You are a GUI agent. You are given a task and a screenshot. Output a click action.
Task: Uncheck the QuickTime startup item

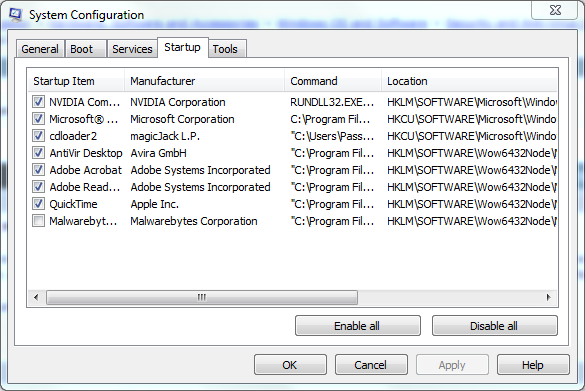coord(38,204)
